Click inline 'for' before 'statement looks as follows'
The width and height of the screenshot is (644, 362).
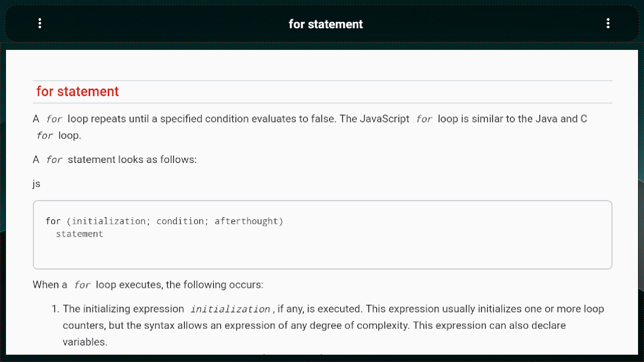pyautogui.click(x=54, y=160)
